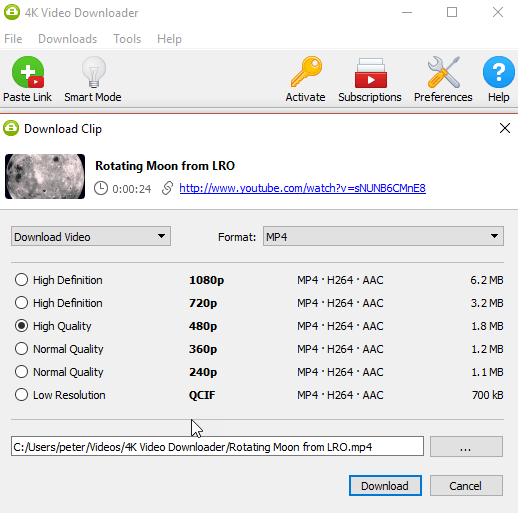Click the 'Rotating Moon from LRO' title
Image resolution: width=518 pixels, height=513 pixels.
(165, 166)
